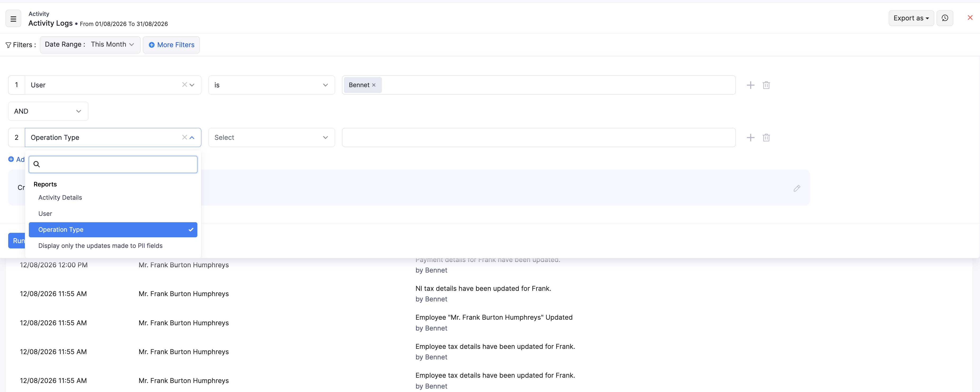Open the AND operator dropdown
Image resolution: width=980 pixels, height=392 pixels.
pyautogui.click(x=48, y=111)
